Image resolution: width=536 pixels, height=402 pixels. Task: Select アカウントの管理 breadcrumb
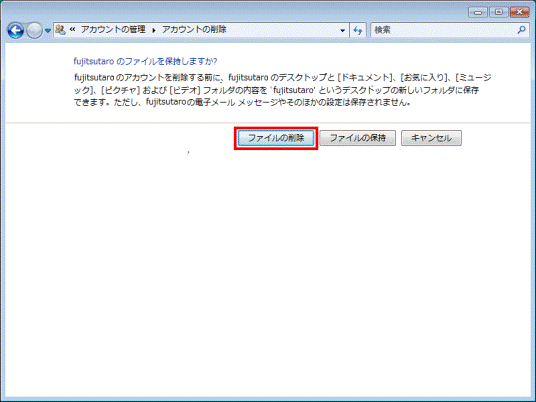[113, 30]
